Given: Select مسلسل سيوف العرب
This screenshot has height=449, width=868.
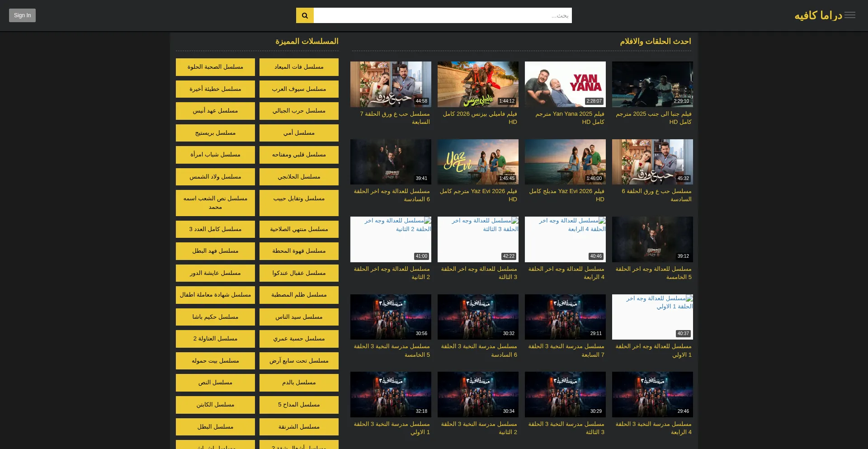Looking at the screenshot, I should pos(299,89).
